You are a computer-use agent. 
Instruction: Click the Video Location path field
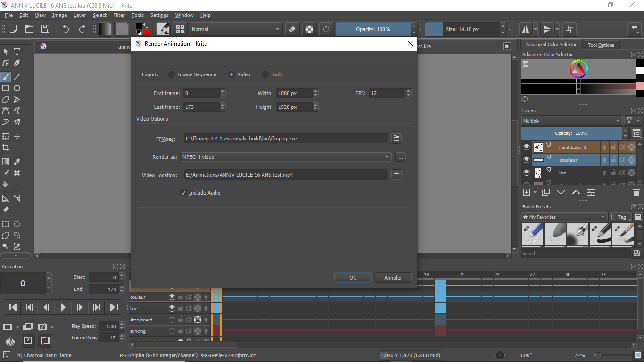pyautogui.click(x=286, y=175)
